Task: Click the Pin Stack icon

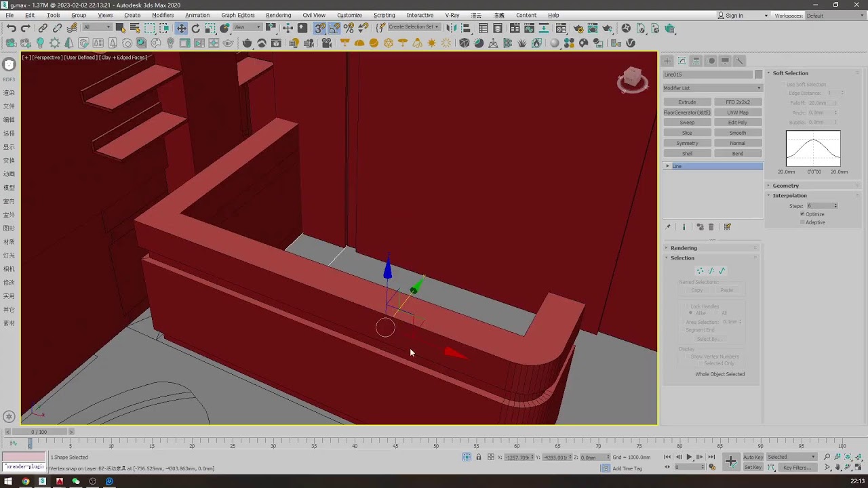Action: point(668,227)
